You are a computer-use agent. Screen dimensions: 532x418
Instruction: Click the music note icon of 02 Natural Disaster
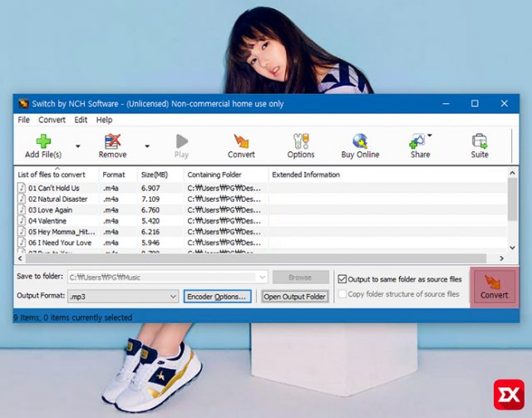tap(22, 199)
